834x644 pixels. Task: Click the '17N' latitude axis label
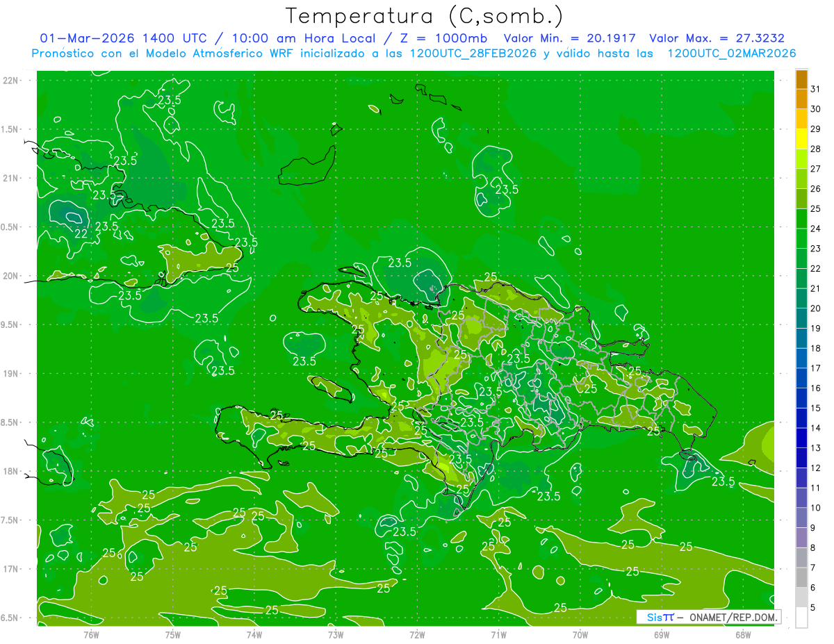pos(12,569)
